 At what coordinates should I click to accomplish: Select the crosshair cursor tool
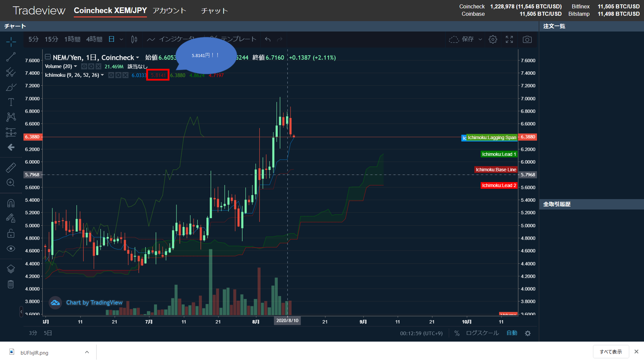tap(11, 42)
